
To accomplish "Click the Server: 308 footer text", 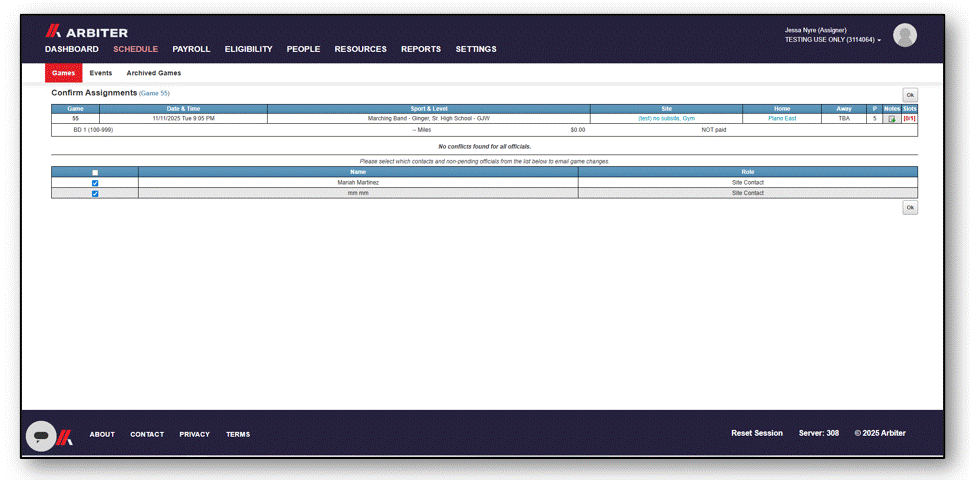I will pyautogui.click(x=818, y=433).
